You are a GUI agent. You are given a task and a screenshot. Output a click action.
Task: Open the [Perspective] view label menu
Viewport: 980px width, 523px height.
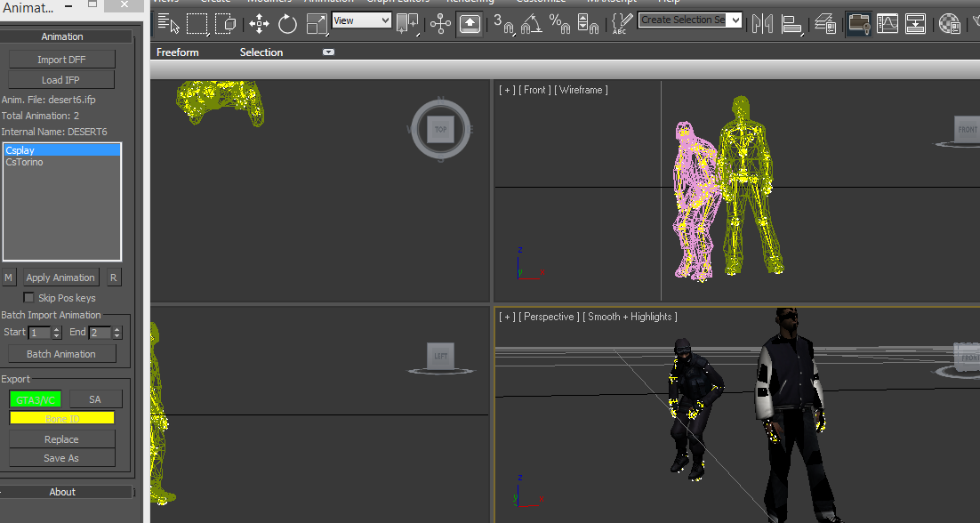click(548, 317)
